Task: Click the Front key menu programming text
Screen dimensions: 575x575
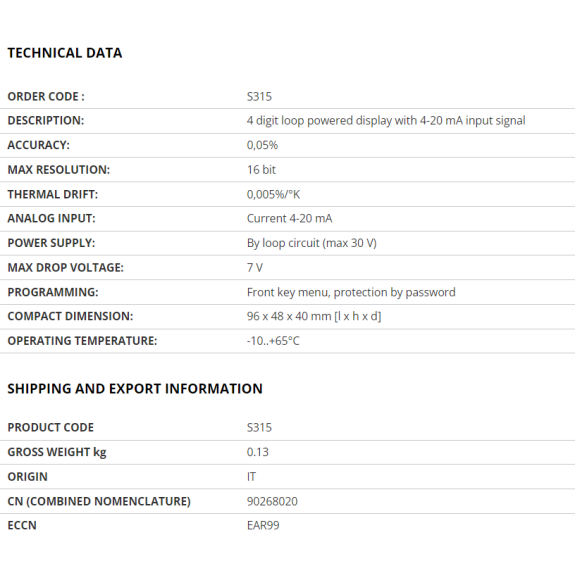Action: [x=351, y=292]
